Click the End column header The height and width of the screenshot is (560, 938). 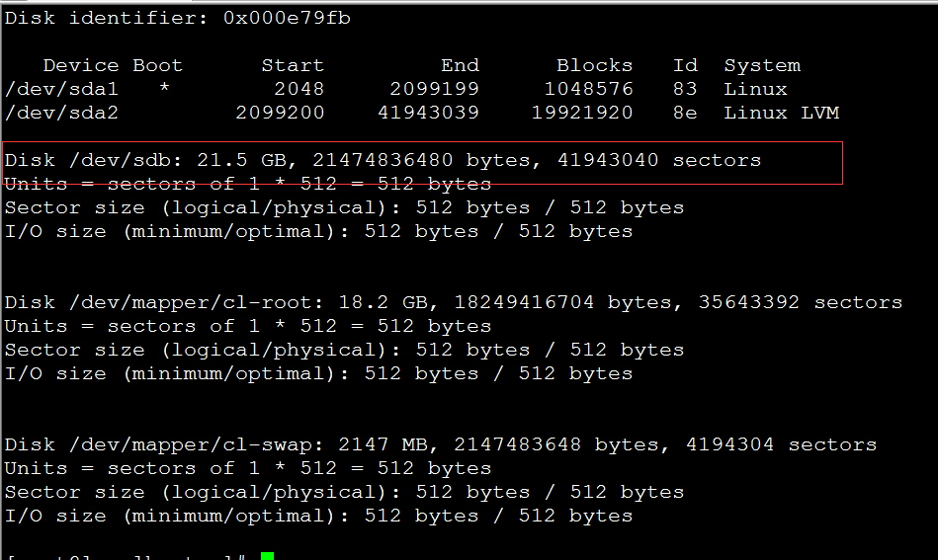[460, 66]
